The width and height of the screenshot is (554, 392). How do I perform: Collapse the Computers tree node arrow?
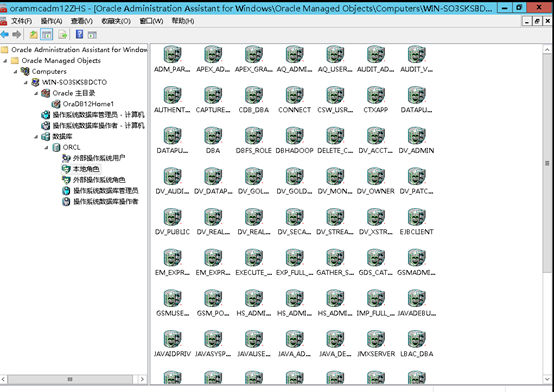pos(16,72)
